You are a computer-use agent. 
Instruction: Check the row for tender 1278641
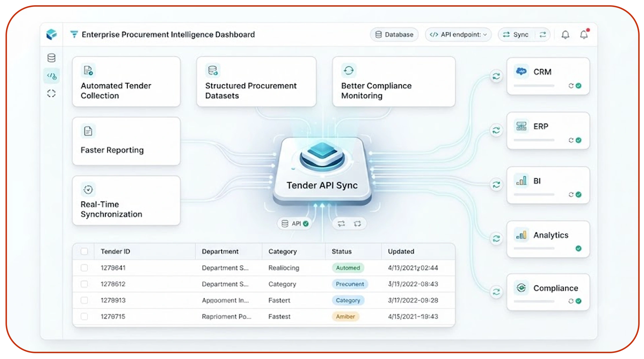pyautogui.click(x=84, y=268)
